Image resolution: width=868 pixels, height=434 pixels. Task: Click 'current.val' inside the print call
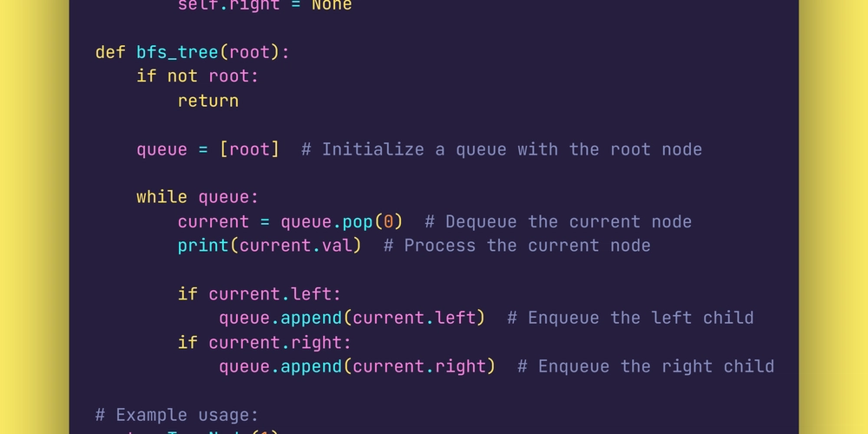pos(296,246)
